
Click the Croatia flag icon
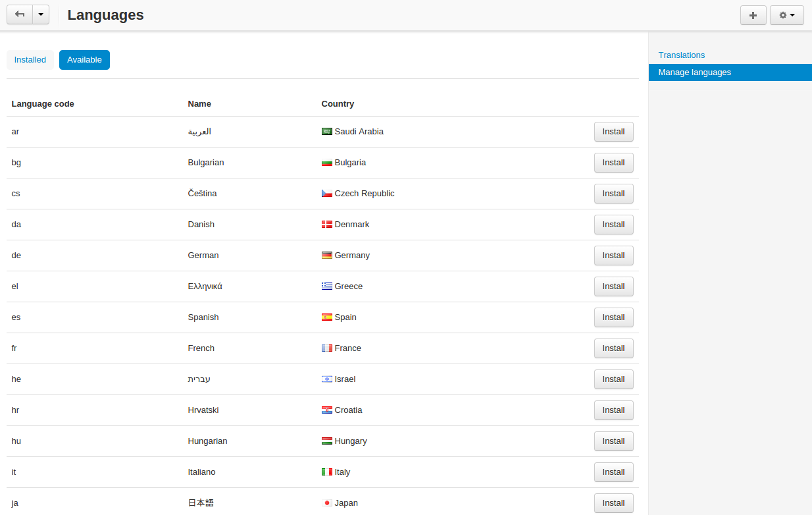click(x=327, y=410)
